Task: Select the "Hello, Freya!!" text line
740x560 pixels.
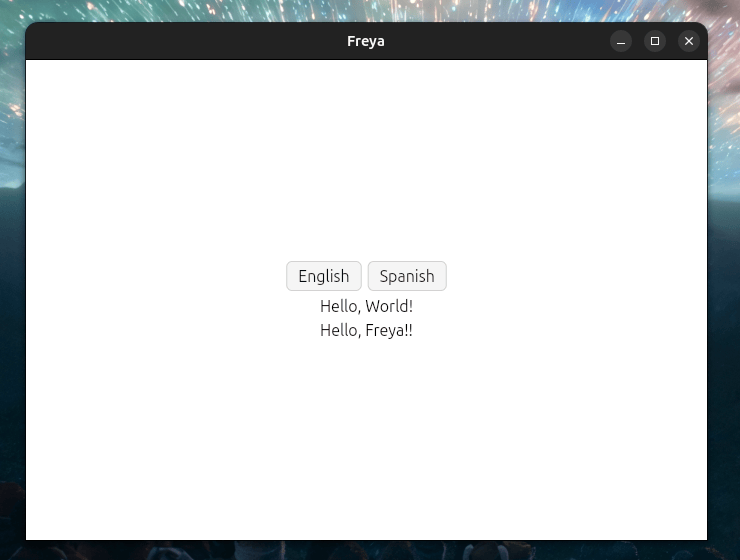Action: click(x=366, y=330)
